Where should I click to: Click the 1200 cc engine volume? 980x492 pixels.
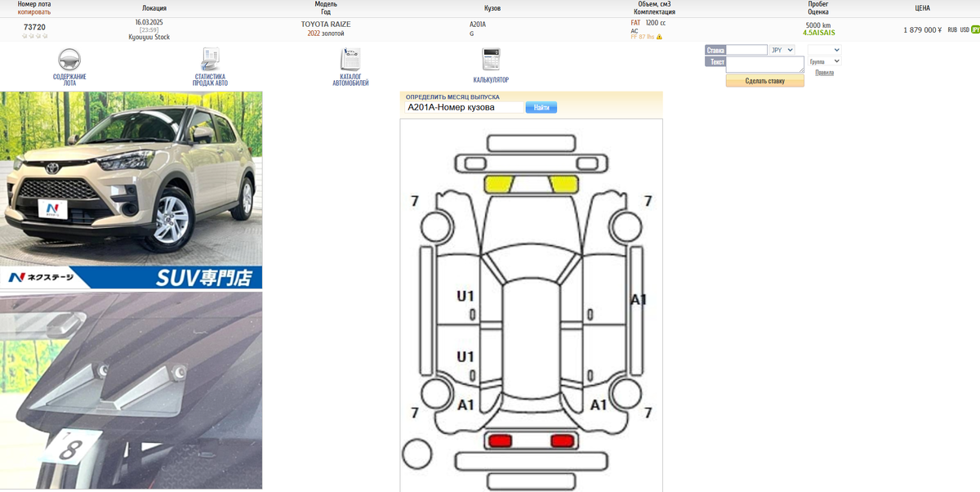coord(656,23)
